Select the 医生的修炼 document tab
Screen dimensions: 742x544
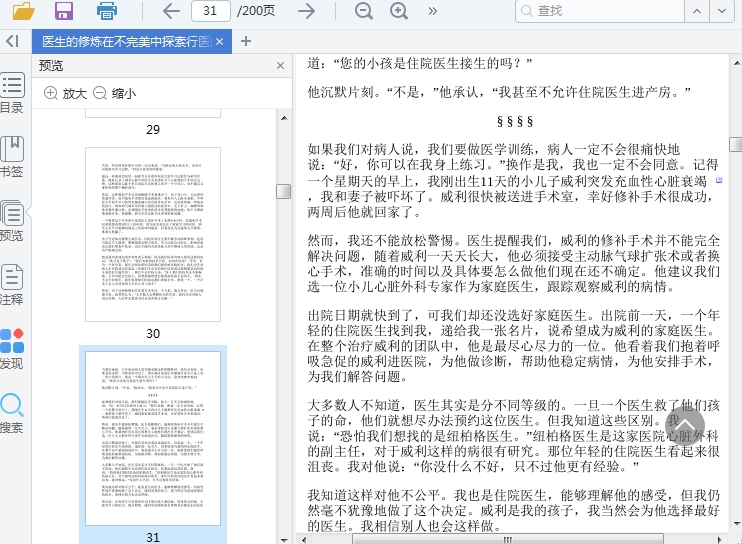pos(126,42)
